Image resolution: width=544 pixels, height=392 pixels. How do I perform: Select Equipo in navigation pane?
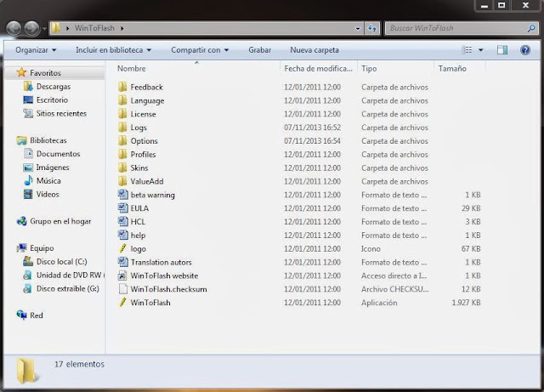(42, 248)
